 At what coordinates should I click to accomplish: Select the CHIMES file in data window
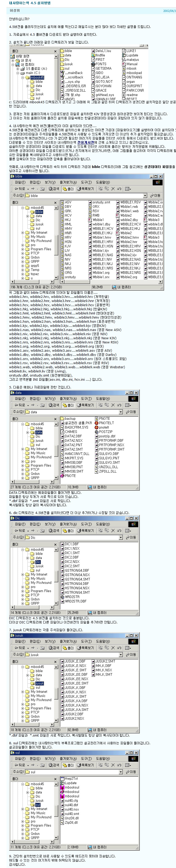click(69, 432)
